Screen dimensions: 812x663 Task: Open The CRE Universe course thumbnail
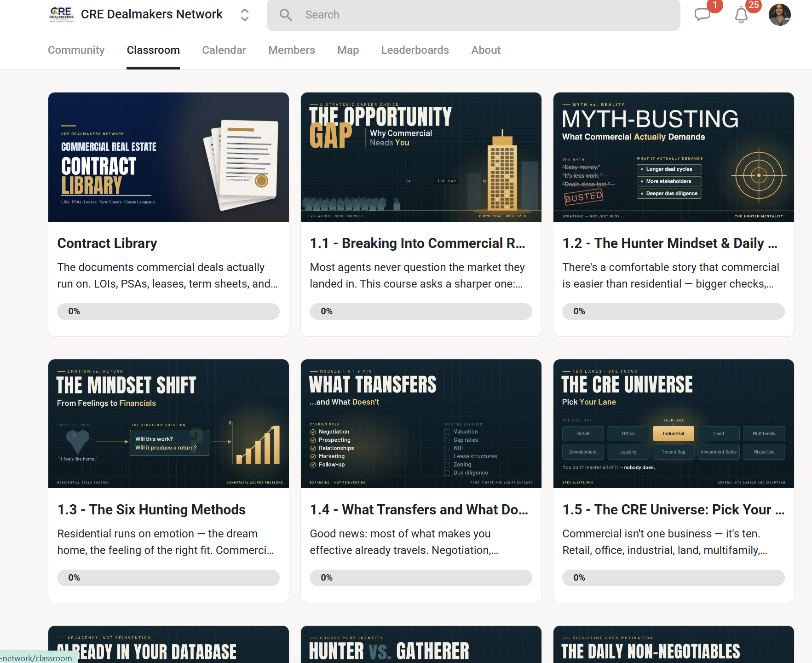click(x=674, y=423)
